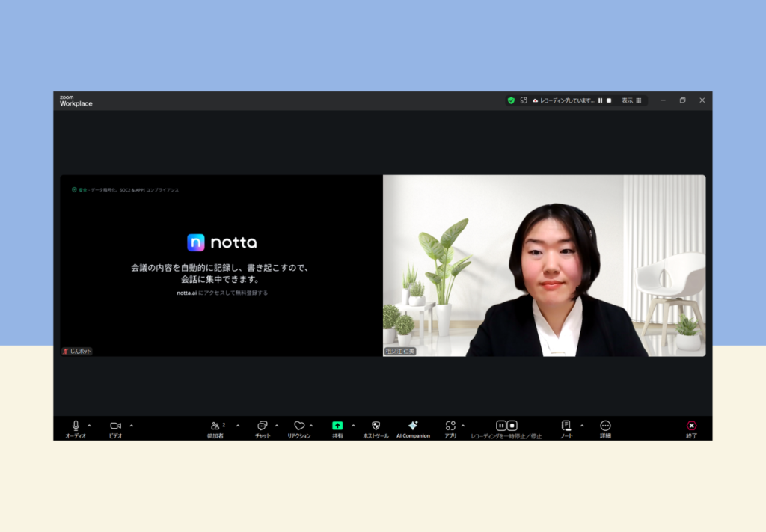Open the 表示 view menu in the title bar

[x=631, y=100]
